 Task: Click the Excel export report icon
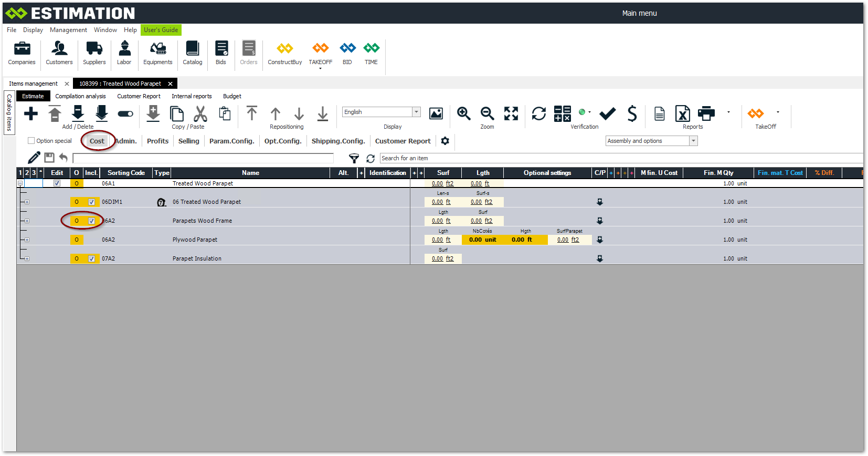coord(682,113)
